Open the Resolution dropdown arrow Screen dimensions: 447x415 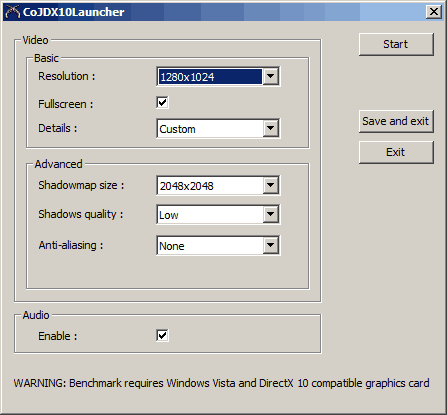(271, 76)
